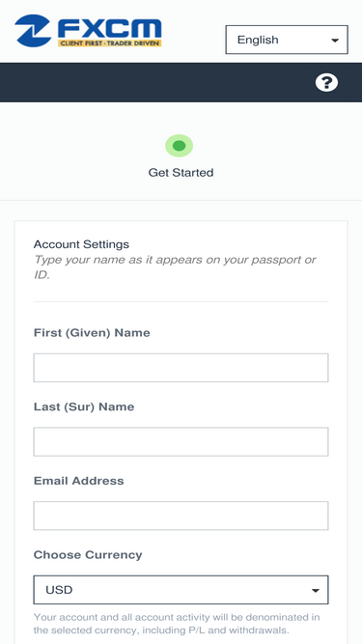The width and height of the screenshot is (362, 644).
Task: Click the dark navigation bar
Action: pyautogui.click(x=181, y=83)
